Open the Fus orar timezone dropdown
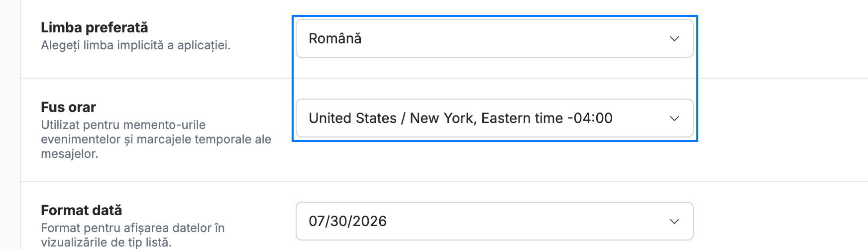 (x=494, y=118)
